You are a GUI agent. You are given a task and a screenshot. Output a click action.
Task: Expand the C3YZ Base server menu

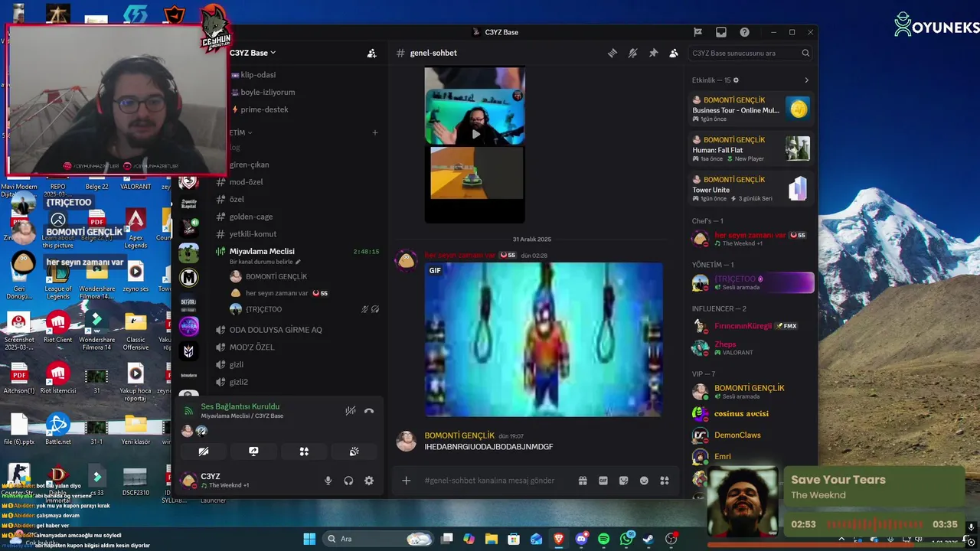coord(253,53)
